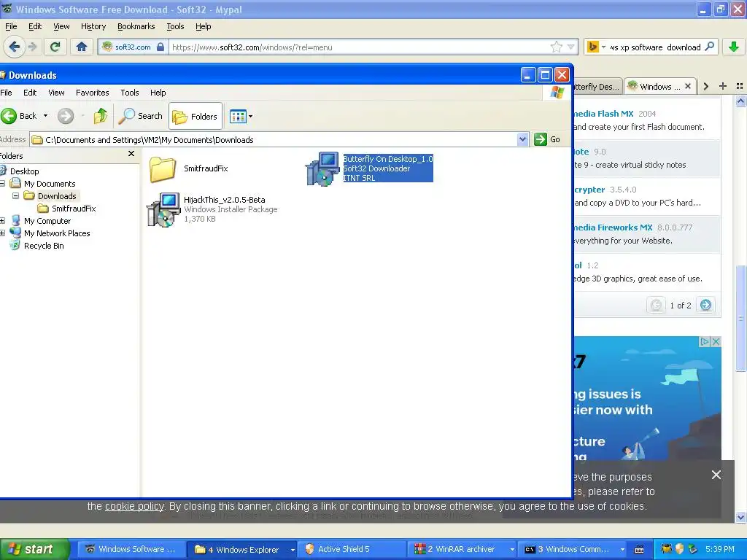Bookmark the page with the star icon
Screen dimensions: 747x560
coord(556,47)
